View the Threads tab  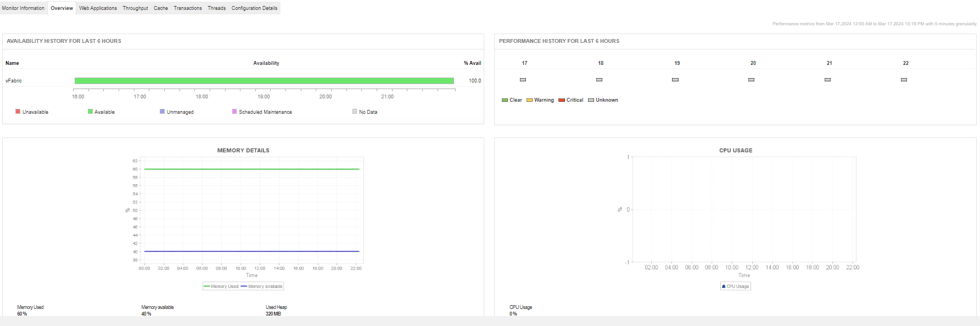216,8
